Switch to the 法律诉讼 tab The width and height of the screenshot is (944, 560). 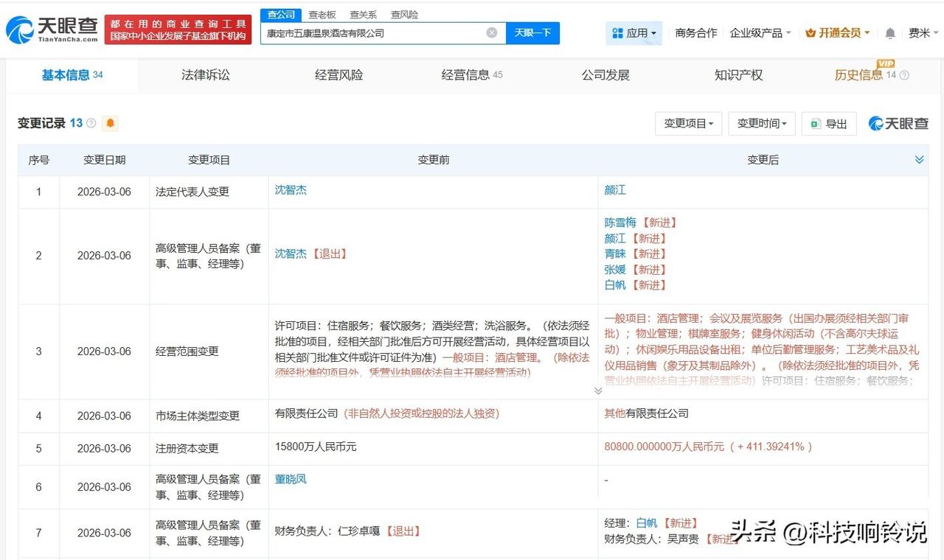(x=204, y=74)
